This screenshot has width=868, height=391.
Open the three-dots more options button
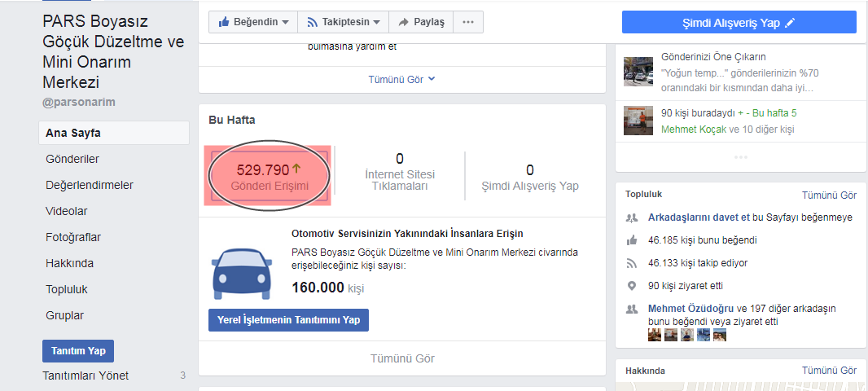pos(468,22)
